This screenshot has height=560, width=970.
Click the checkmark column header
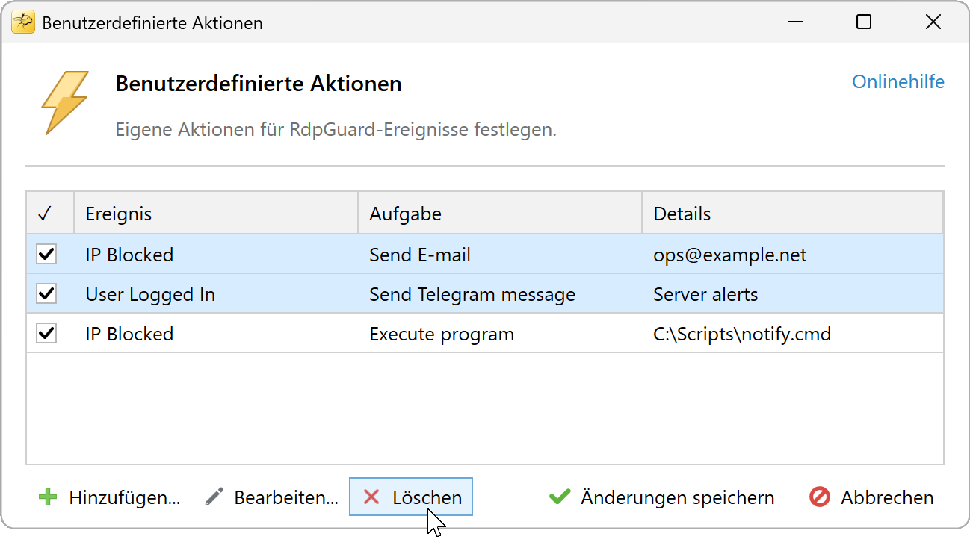click(50, 214)
